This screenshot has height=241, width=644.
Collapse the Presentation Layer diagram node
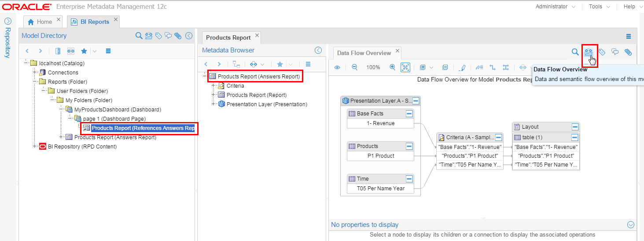pyautogui.click(x=416, y=101)
